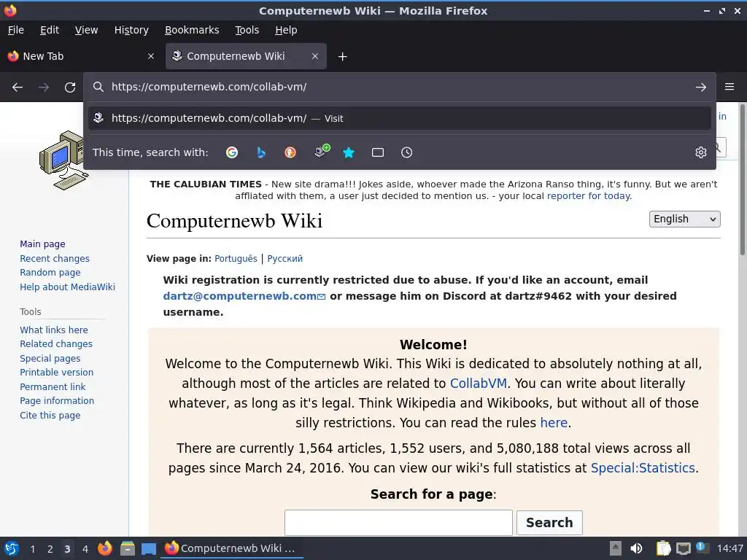Search in History using the clock icon
747x560 pixels.
[x=407, y=152]
